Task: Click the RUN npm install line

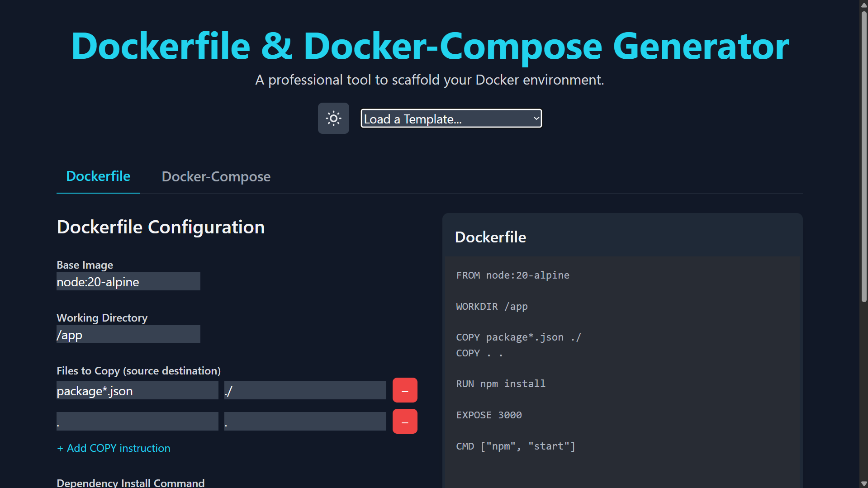Action: [501, 384]
